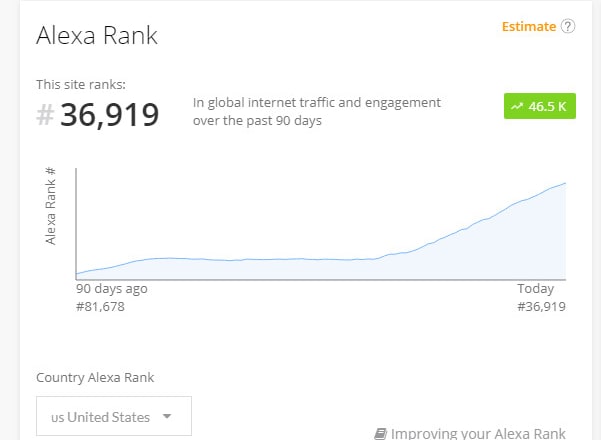Image resolution: width=601 pixels, height=440 pixels.
Task: Click the 'Alexa Rank #' vertical axis label
Action: [x=51, y=206]
